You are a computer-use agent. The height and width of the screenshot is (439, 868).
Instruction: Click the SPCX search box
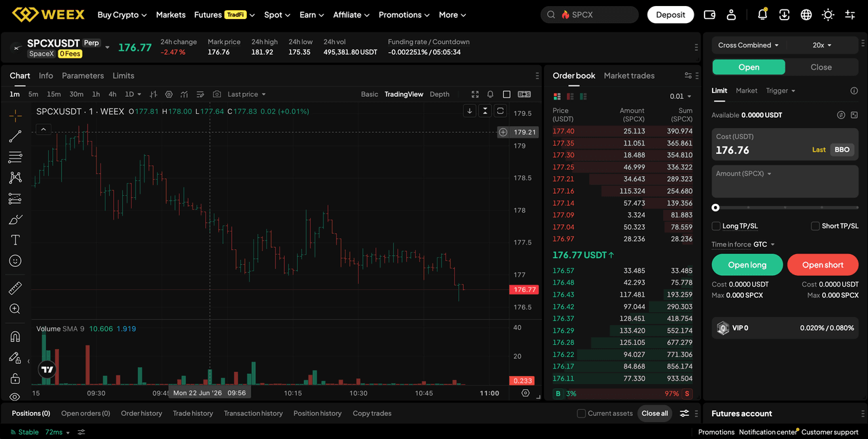coord(589,15)
